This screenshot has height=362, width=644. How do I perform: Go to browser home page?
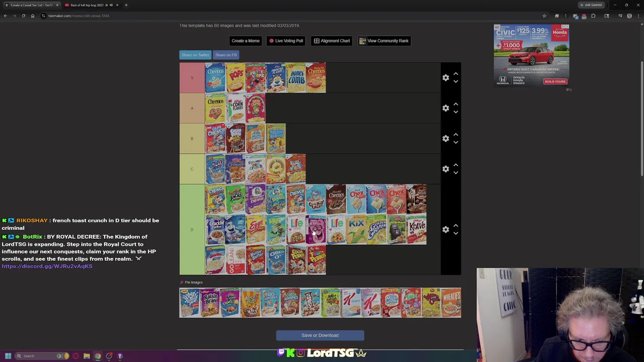(x=33, y=16)
